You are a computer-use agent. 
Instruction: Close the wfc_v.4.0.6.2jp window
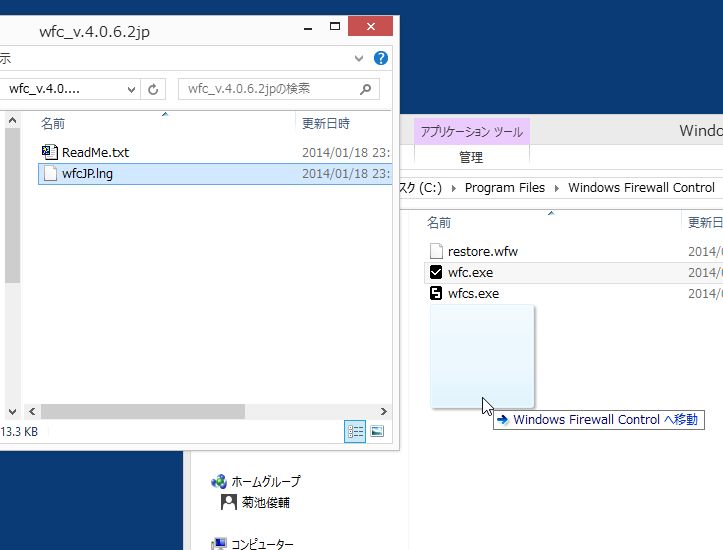point(370,26)
